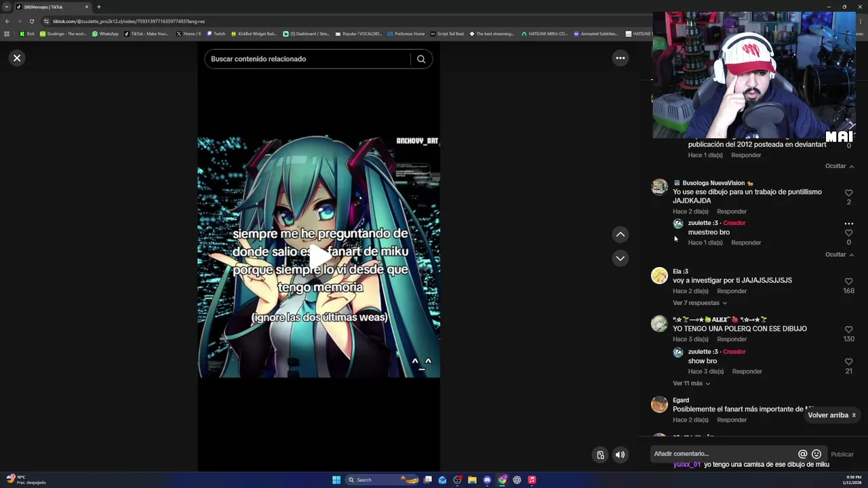868x488 pixels.
Task: Close the TikTok video viewer
Action: pos(17,58)
